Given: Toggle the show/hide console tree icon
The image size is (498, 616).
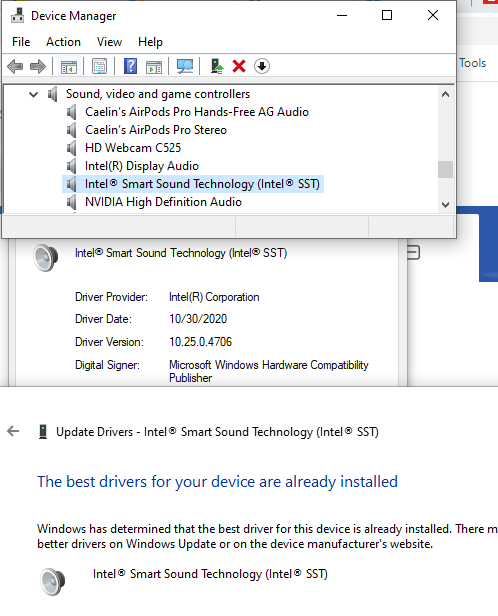Looking at the screenshot, I should 69,66.
